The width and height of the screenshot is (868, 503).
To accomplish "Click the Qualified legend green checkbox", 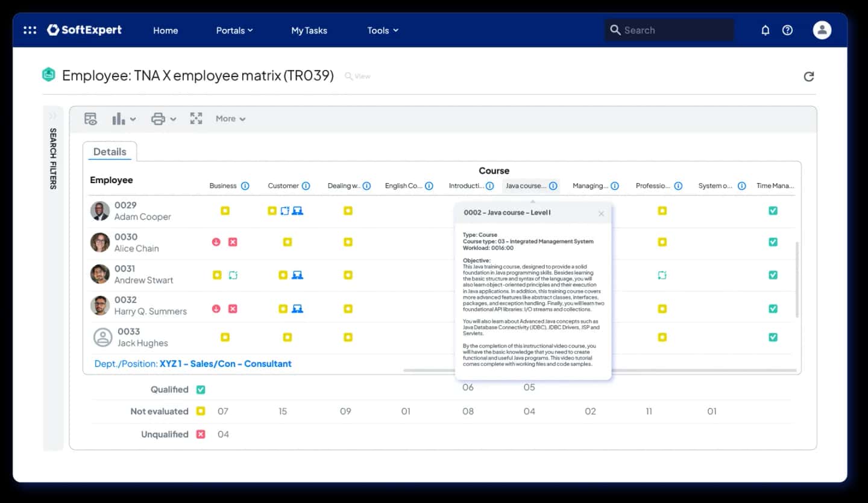I will pyautogui.click(x=201, y=390).
